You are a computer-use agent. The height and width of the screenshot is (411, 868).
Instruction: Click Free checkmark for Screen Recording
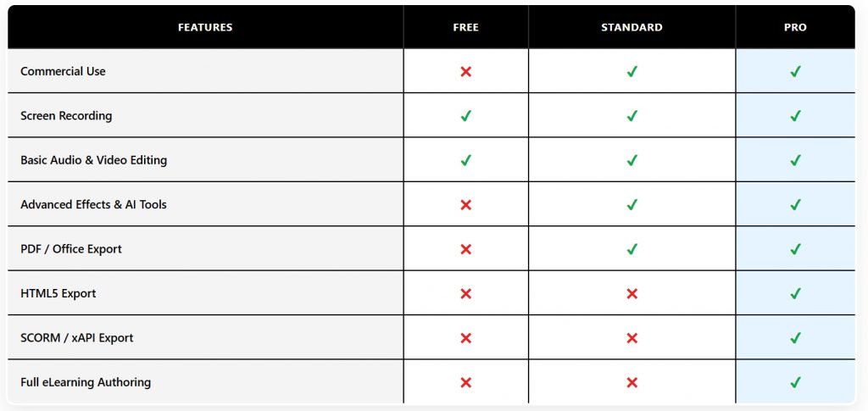[x=465, y=116]
